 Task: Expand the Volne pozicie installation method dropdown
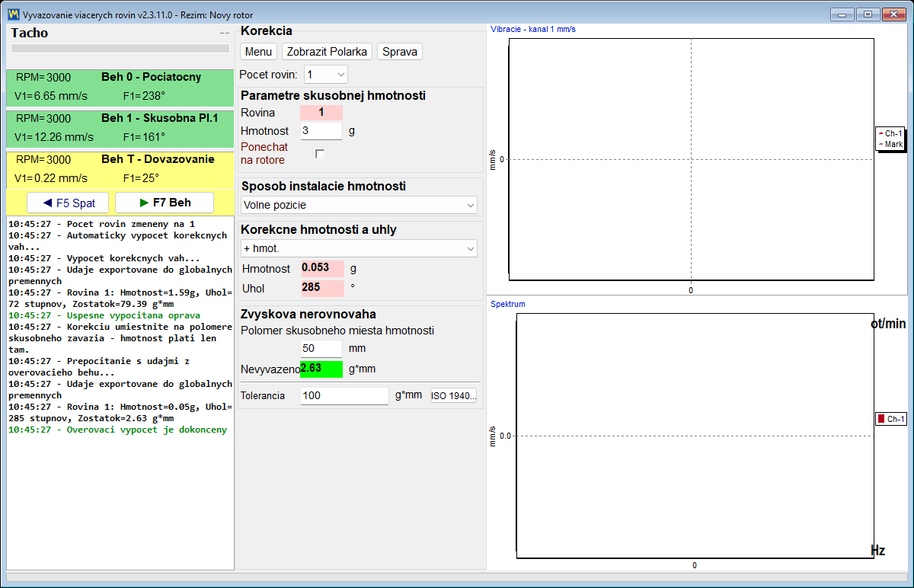359,205
